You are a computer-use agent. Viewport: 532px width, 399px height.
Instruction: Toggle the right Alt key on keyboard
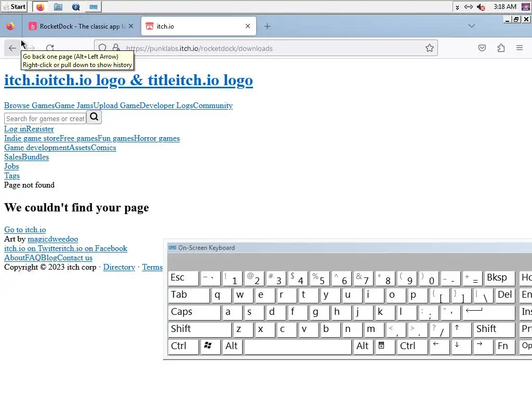point(363,347)
